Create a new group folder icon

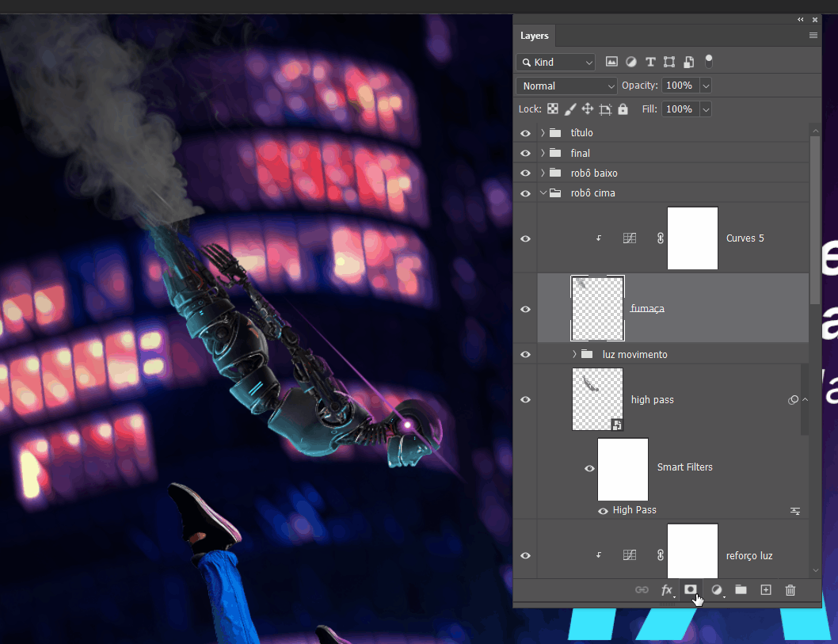pyautogui.click(x=741, y=589)
